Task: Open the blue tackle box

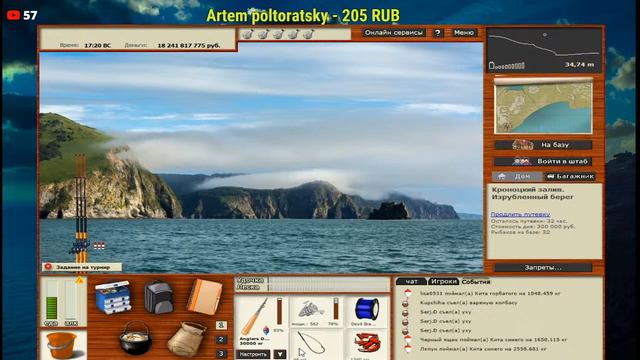Action: click(113, 297)
